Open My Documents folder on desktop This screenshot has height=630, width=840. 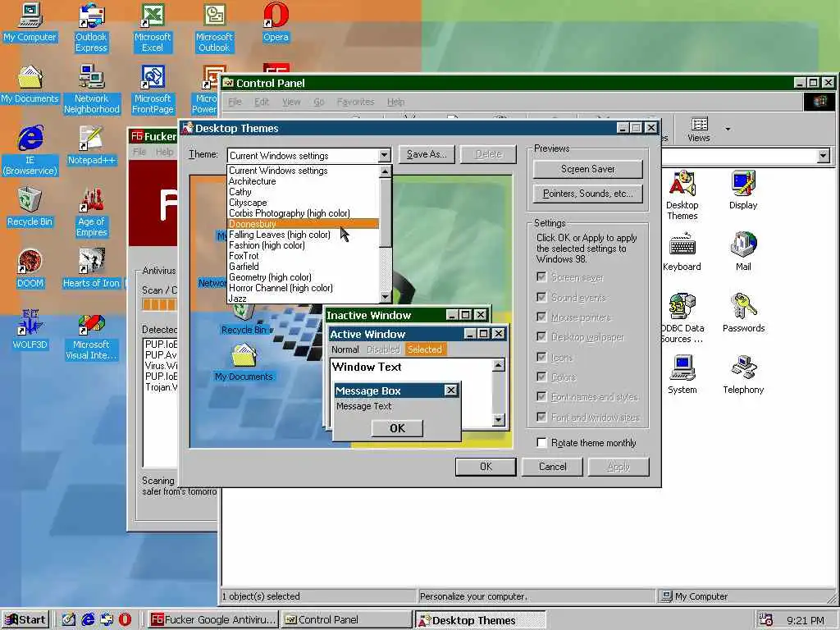pyautogui.click(x=30, y=84)
